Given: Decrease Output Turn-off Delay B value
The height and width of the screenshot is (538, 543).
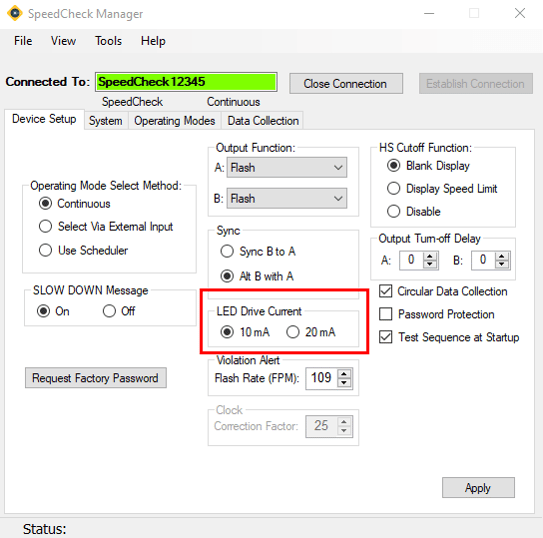Looking at the screenshot, I should click(x=502, y=264).
